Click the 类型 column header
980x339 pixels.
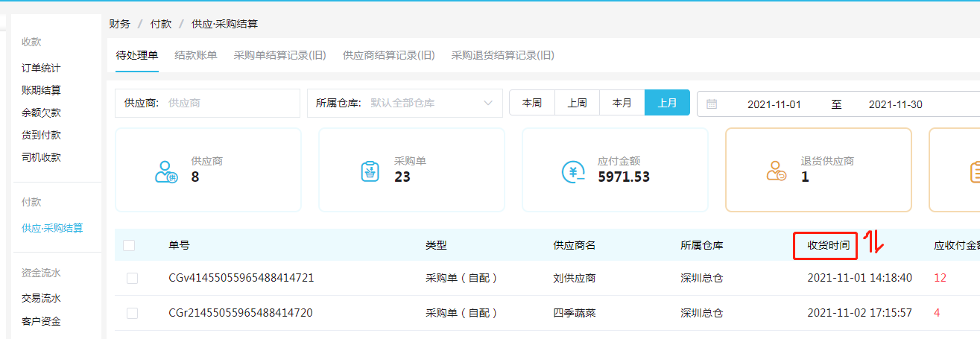tap(436, 244)
